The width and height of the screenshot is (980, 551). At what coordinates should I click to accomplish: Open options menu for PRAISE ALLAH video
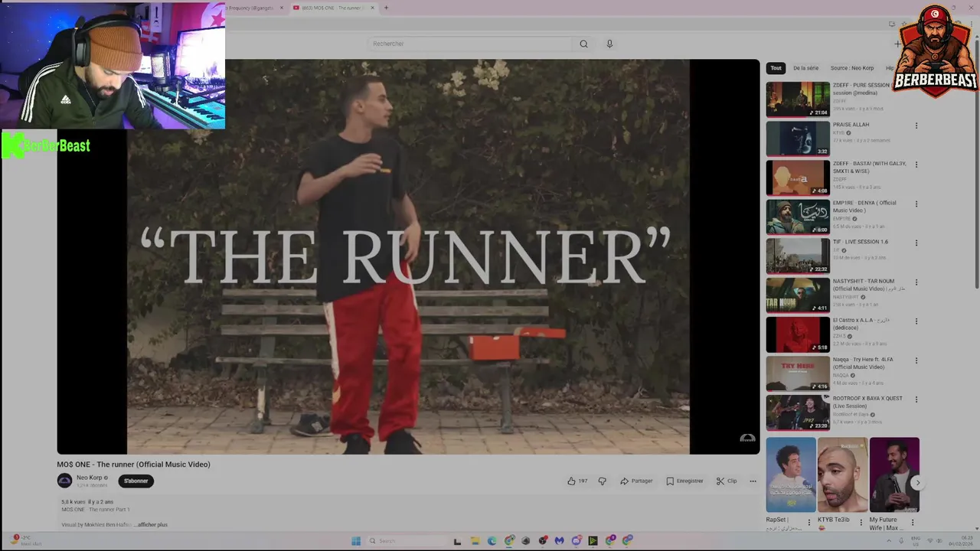click(916, 126)
